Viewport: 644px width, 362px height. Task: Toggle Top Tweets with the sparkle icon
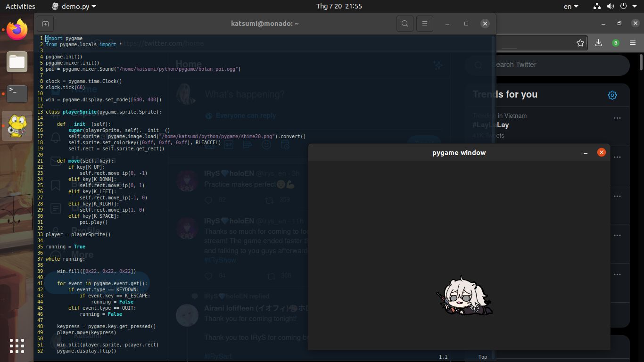[438, 66]
